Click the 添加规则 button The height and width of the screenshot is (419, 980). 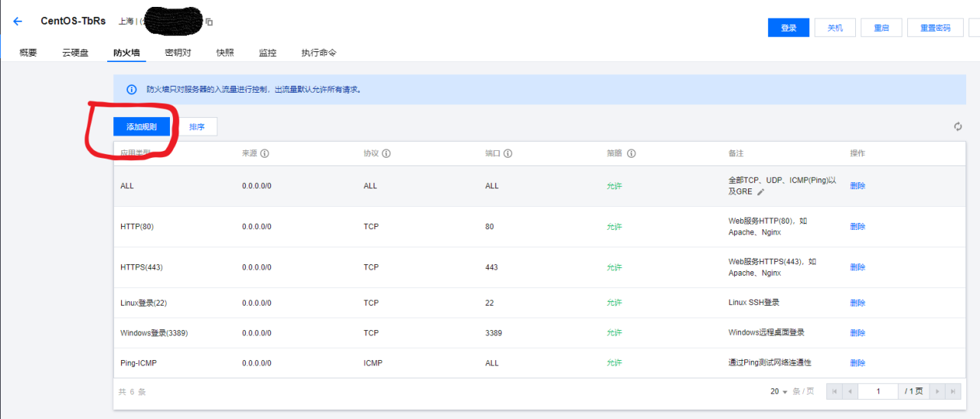[142, 126]
